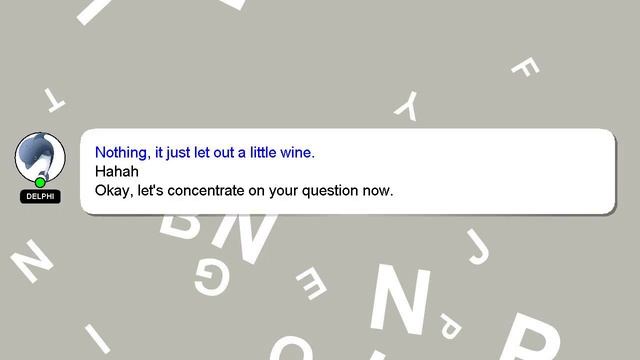Click the slanted letter I at bottom left

[97, 339]
